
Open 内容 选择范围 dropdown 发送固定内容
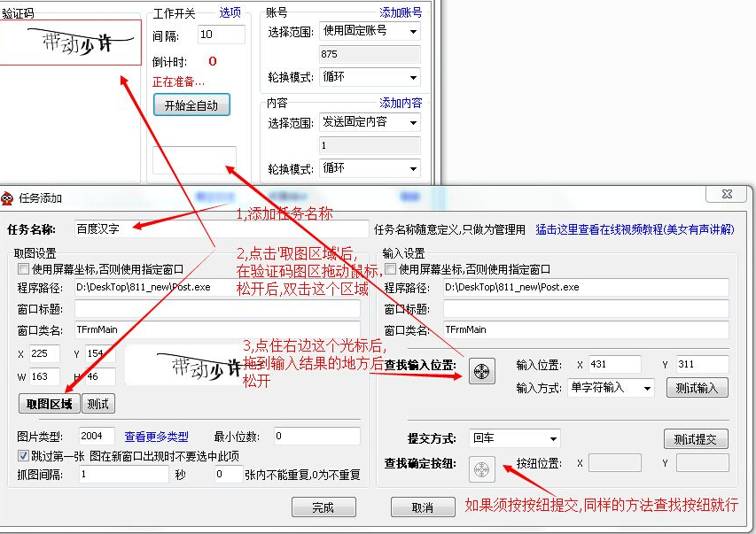click(x=370, y=122)
